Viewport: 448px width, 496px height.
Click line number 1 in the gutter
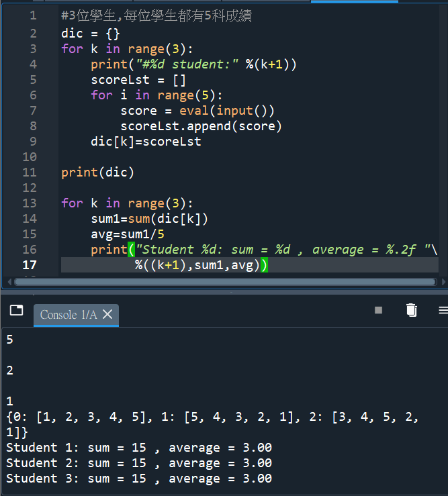click(33, 15)
